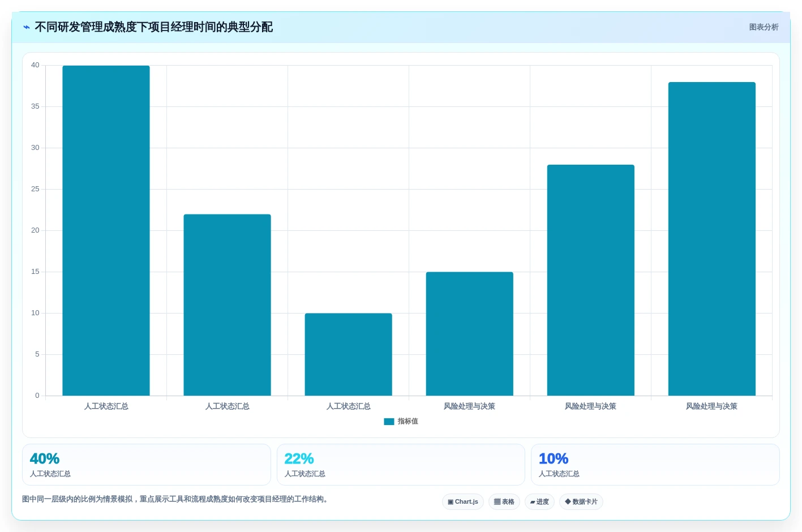Click the 表格 chip
Image resolution: width=802 pixels, height=532 pixels.
point(504,502)
